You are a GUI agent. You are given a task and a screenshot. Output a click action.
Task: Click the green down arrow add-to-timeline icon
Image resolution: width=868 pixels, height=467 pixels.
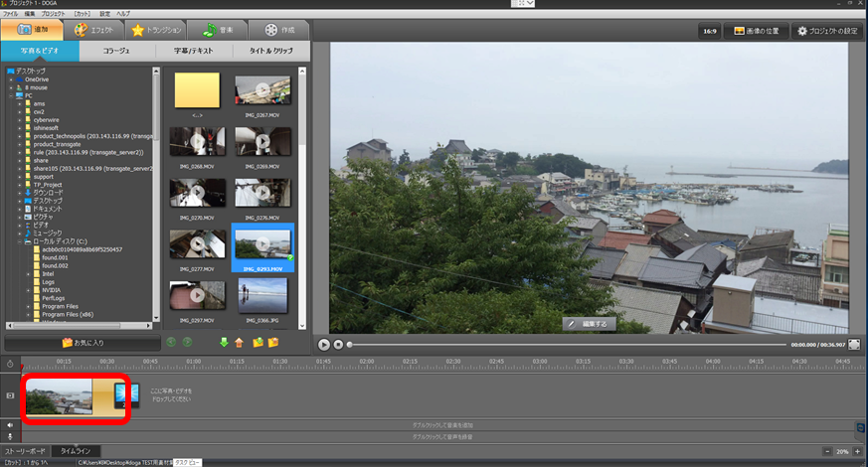224,342
